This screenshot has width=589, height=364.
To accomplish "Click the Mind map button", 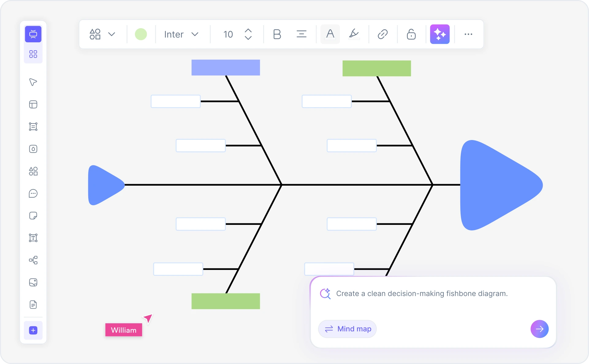I will tap(347, 329).
